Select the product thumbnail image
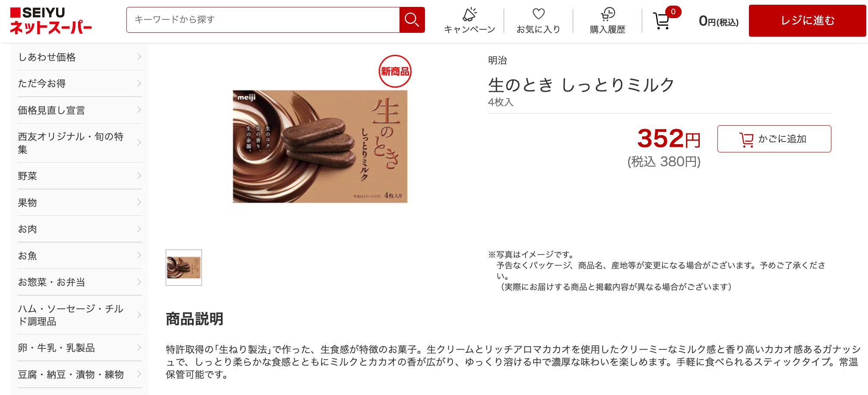The image size is (868, 395). (x=184, y=268)
